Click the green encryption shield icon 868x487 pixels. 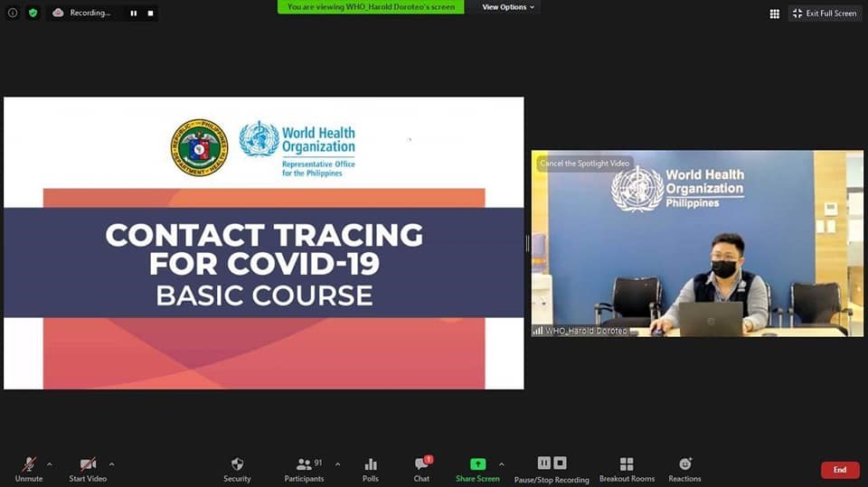pos(33,13)
